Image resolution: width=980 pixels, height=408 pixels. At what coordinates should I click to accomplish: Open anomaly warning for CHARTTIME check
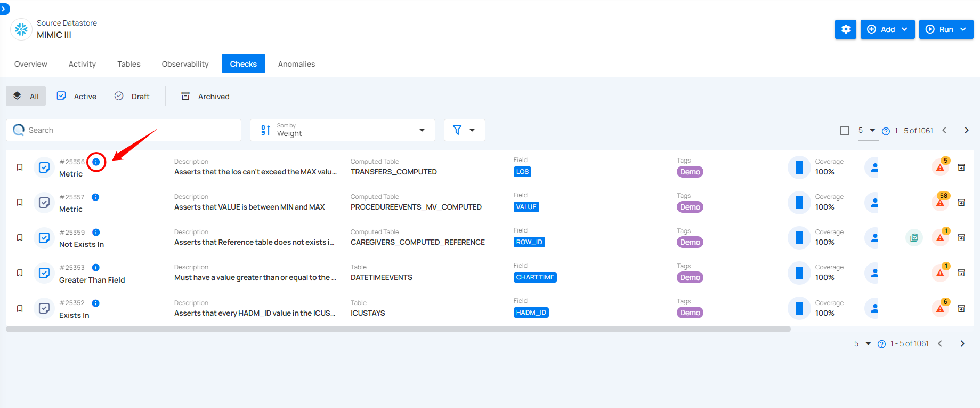tap(941, 273)
